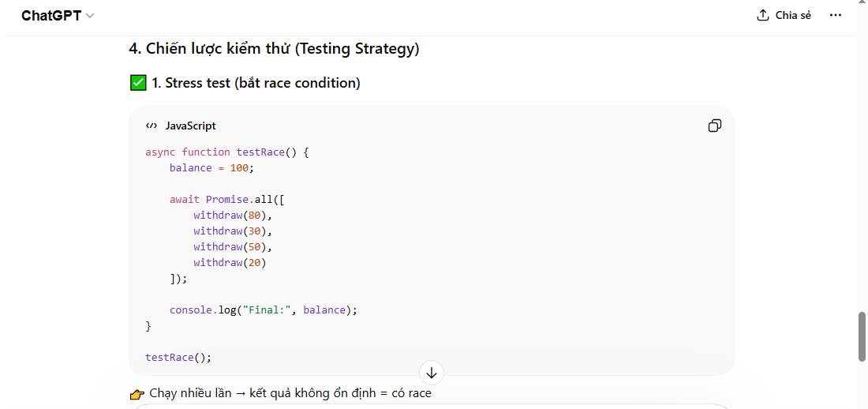Screen dimensions: 868x409
Task: Click the Stress test subheading
Action: [x=256, y=83]
